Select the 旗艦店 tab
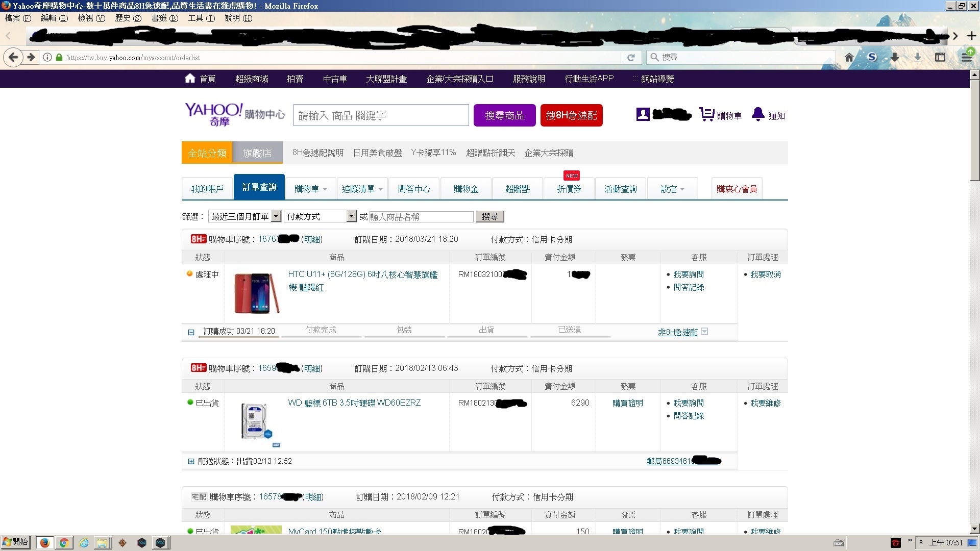This screenshot has height=551, width=980. tap(257, 153)
